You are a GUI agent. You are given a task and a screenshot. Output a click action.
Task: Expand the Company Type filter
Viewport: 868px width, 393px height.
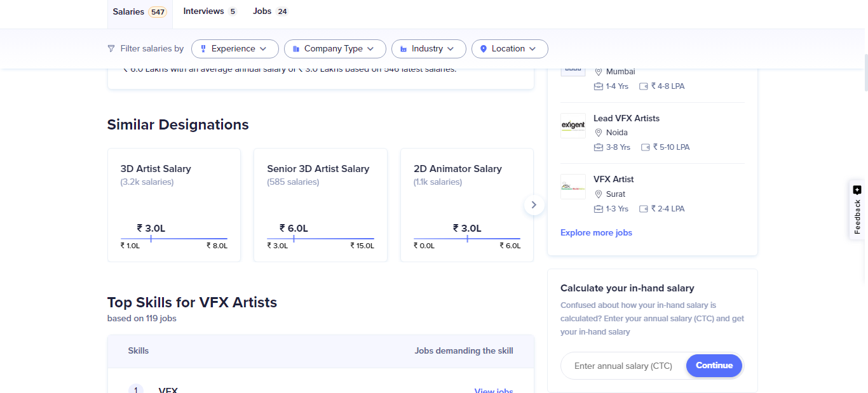tap(334, 49)
